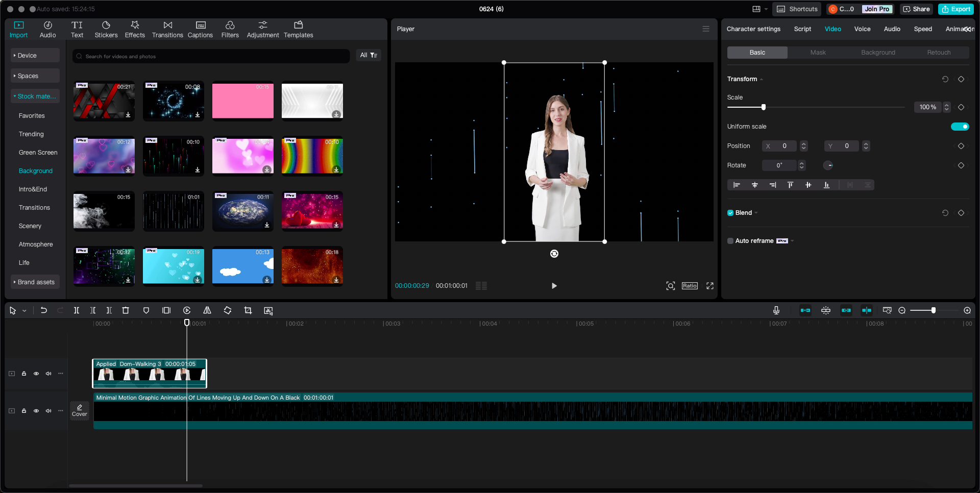
Task: Click the Export button
Action: pos(955,9)
